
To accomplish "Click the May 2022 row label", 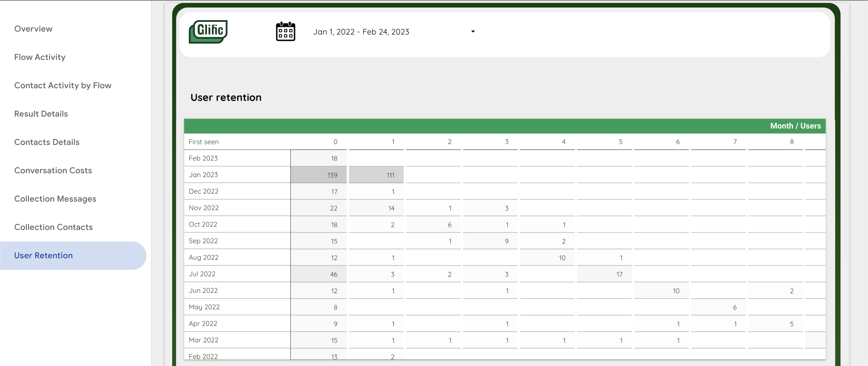I will pos(204,307).
